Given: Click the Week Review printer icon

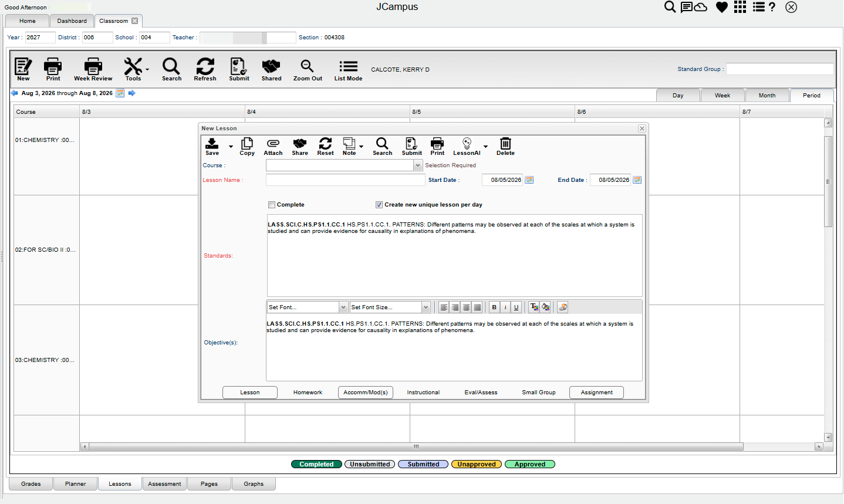Looking at the screenshot, I should pyautogui.click(x=93, y=66).
